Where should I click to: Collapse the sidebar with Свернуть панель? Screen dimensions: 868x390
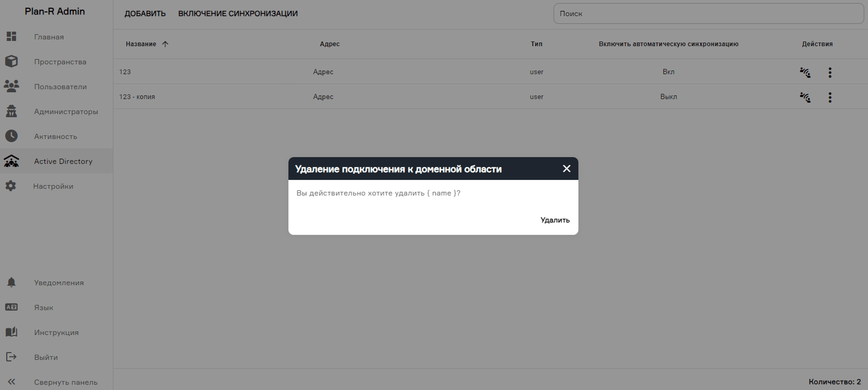pyautogui.click(x=65, y=382)
